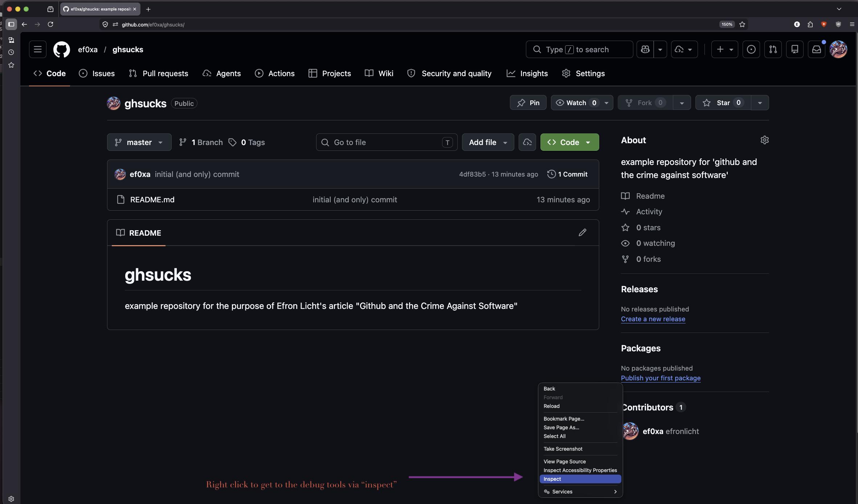
Task: Go to GitHub homepage via Octocat logo
Action: tap(62, 50)
